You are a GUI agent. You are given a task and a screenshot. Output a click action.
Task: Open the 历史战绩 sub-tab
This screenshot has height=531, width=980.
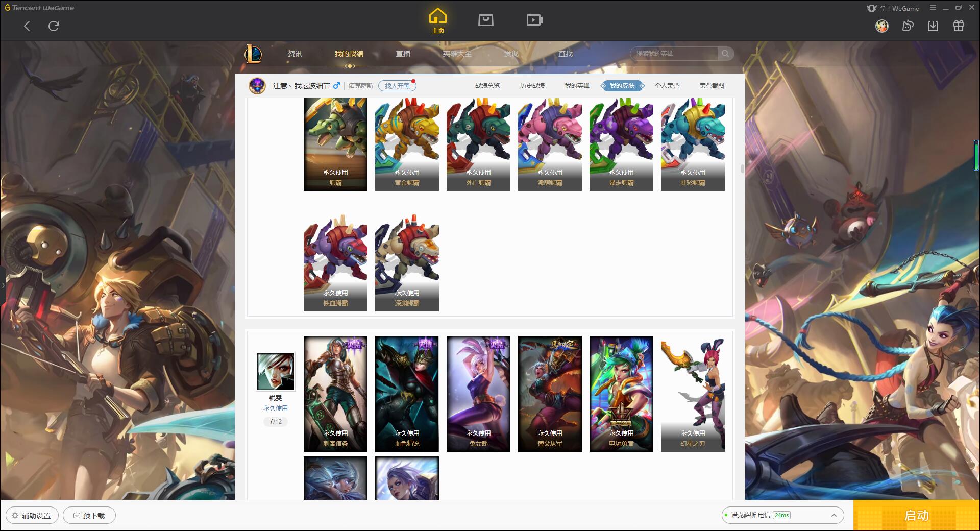(x=532, y=86)
